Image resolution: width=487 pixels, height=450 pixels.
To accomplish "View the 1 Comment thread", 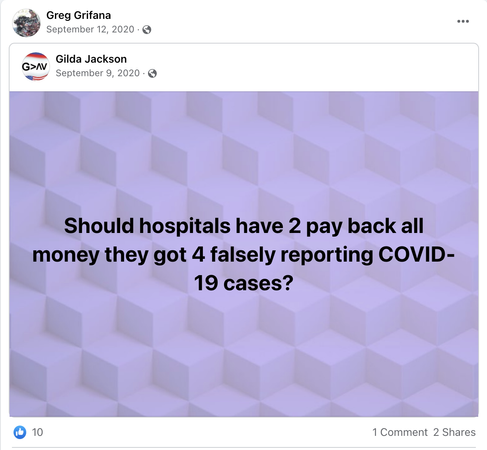I will 400,432.
